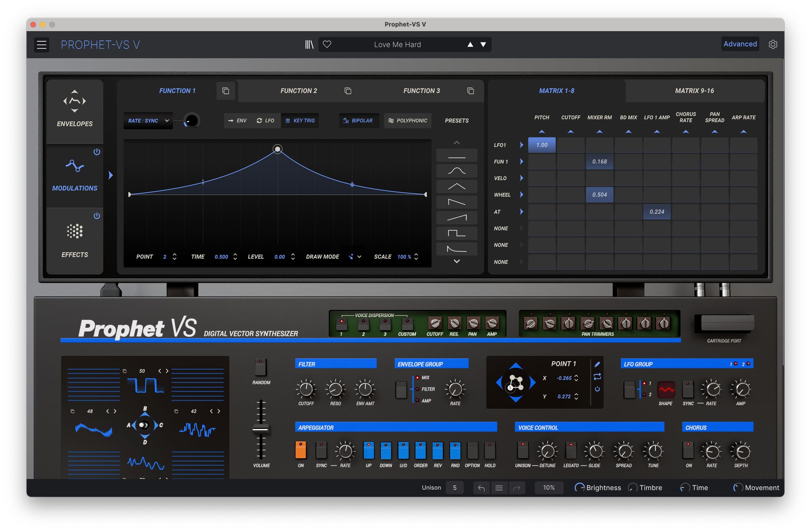Click the Advanced button
The width and height of the screenshot is (811, 532).
(740, 44)
